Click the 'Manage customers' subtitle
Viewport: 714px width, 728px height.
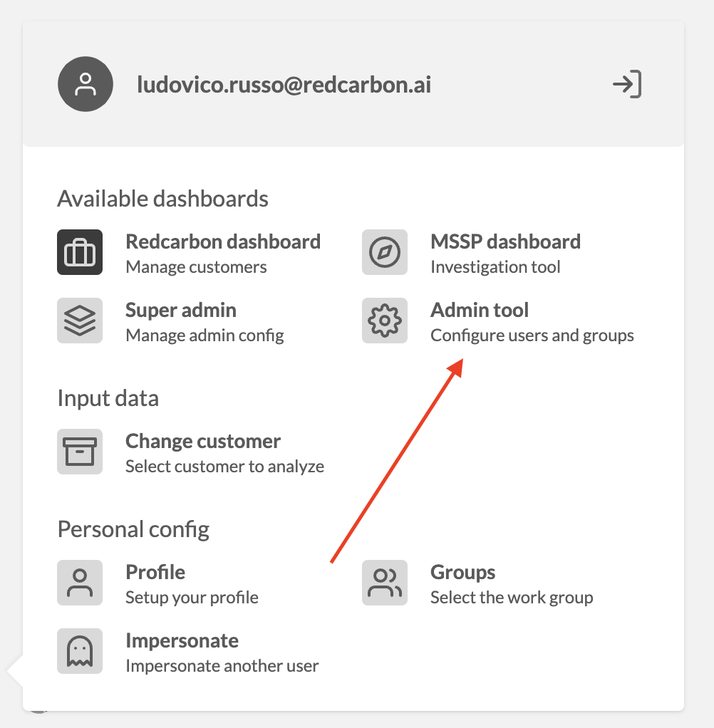click(196, 267)
